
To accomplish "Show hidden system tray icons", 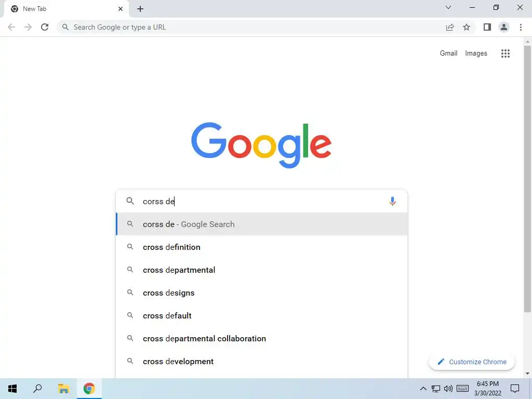I will point(423,389).
